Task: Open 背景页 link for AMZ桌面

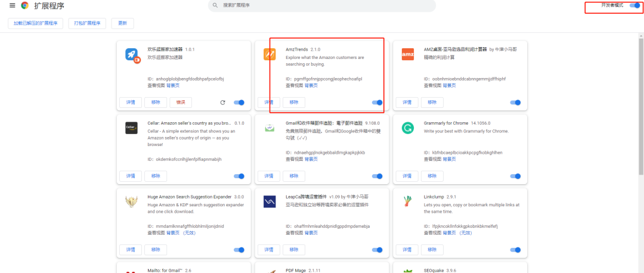Action: tap(450, 85)
